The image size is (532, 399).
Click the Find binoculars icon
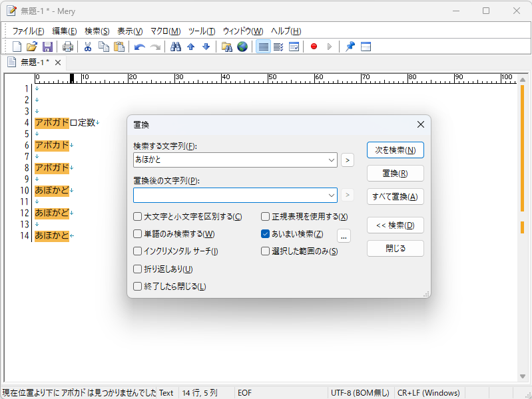(175, 47)
